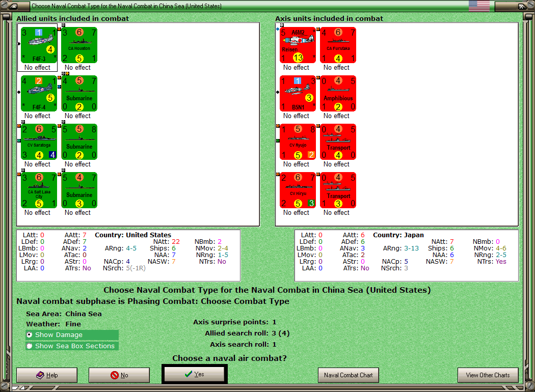Select the Transport counter with yellow 4

[x=338, y=142]
